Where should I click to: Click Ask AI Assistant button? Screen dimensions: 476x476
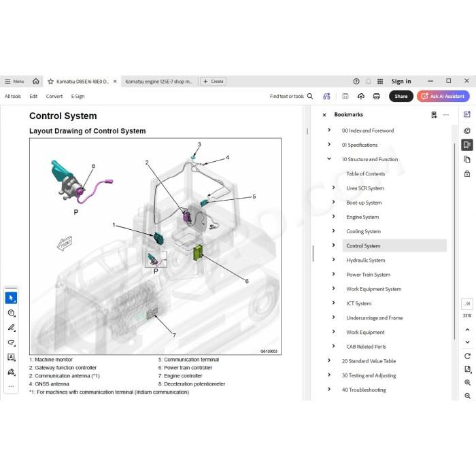443,97
